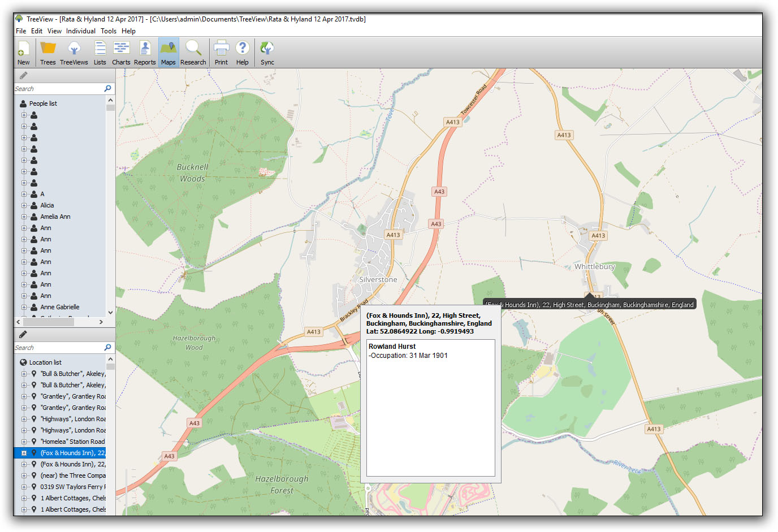Select the Location list root item

[x=45, y=362]
